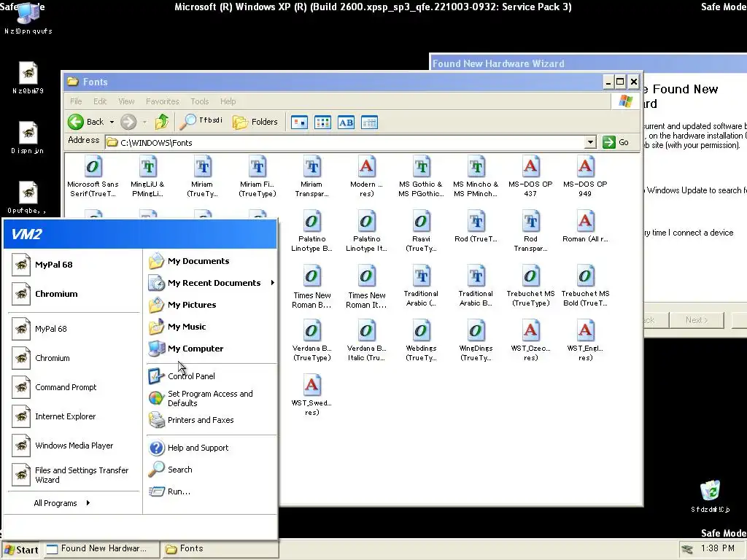Open the Help menu in Fonts window
The width and height of the screenshot is (747, 560).
[x=228, y=101]
